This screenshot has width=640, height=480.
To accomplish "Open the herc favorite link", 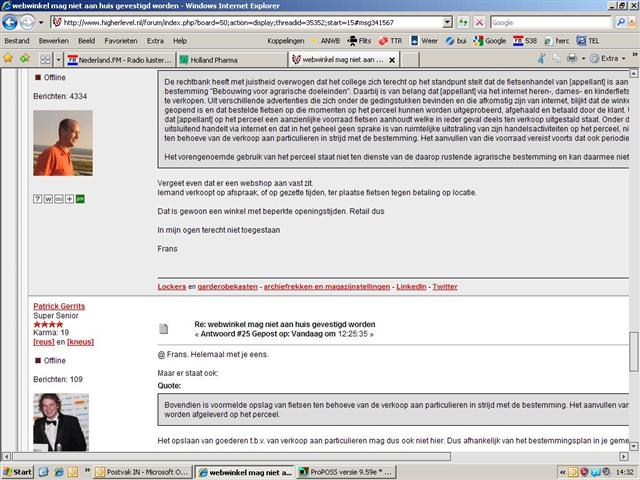I will pyautogui.click(x=557, y=41).
